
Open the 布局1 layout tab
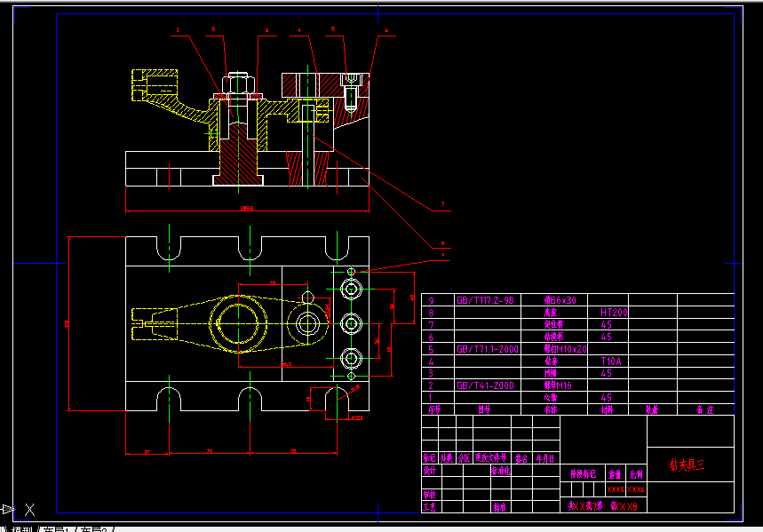(x=57, y=529)
